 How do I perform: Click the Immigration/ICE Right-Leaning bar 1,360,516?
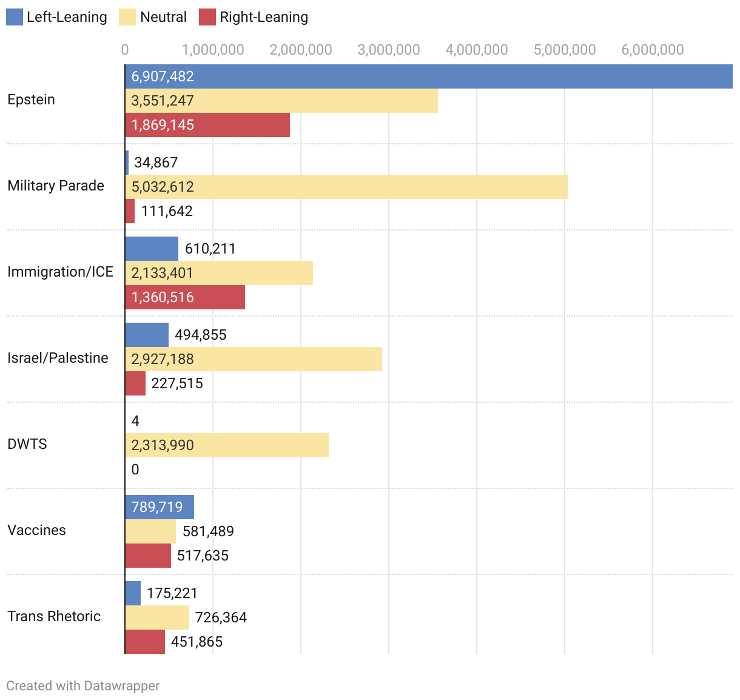click(x=185, y=297)
